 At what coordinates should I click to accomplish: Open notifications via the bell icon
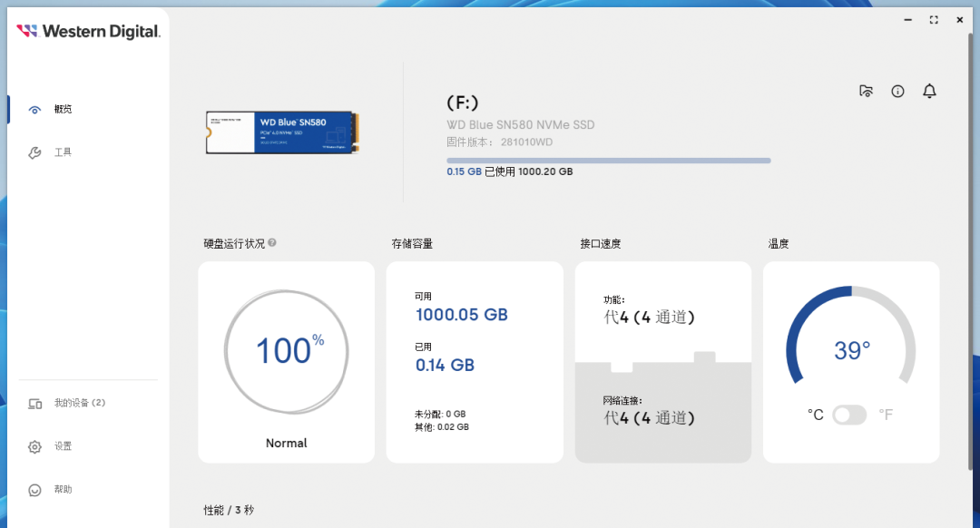[x=929, y=91]
